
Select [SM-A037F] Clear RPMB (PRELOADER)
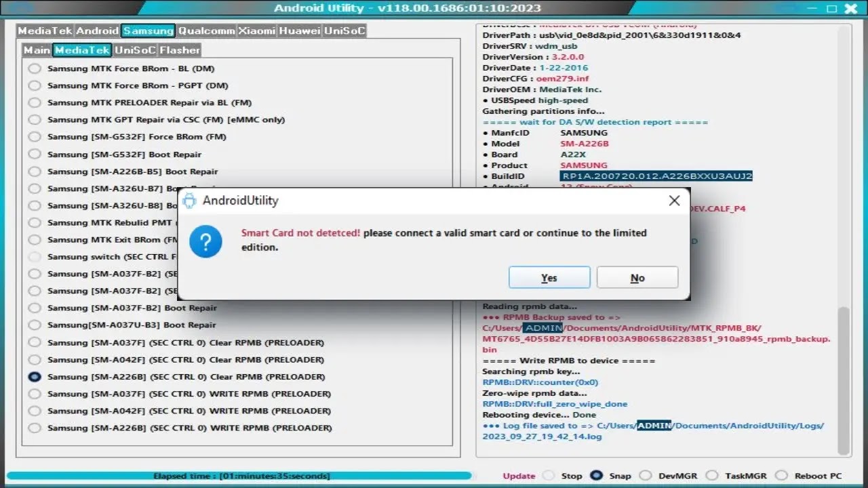tap(34, 342)
